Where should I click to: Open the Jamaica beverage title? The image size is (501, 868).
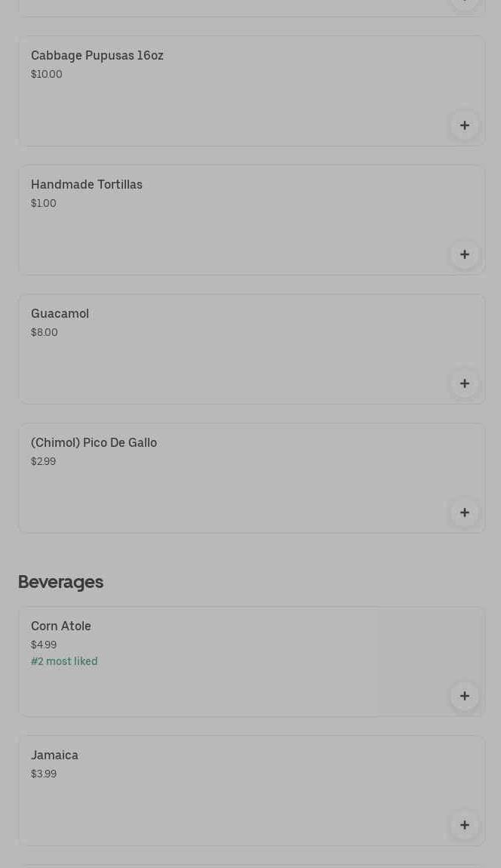[x=54, y=756]
